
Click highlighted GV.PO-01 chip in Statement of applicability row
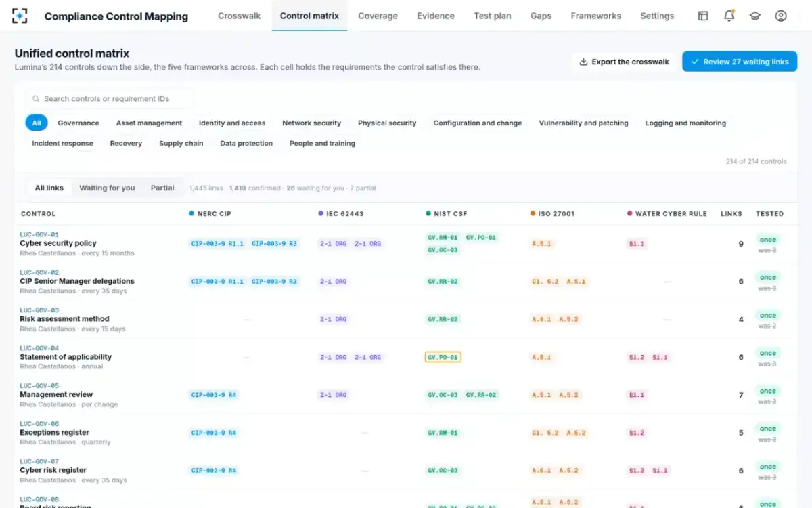point(443,358)
